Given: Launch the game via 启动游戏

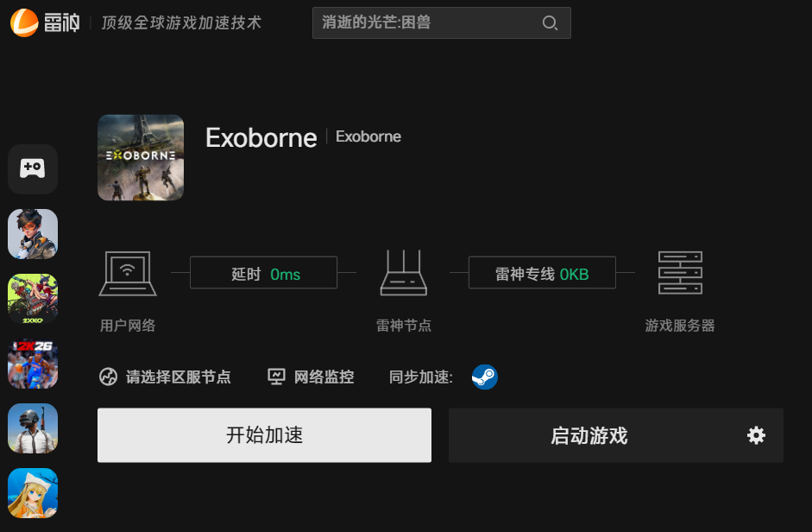Looking at the screenshot, I should pos(589,435).
